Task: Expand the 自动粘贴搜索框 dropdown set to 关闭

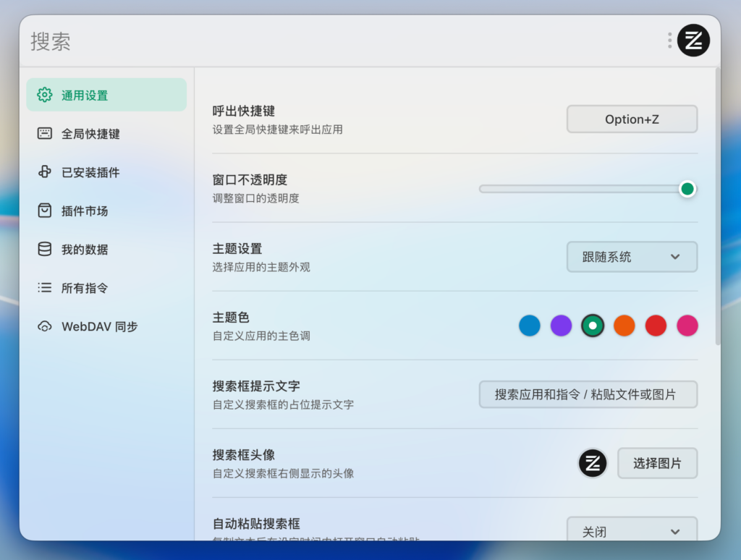Action: tap(631, 530)
